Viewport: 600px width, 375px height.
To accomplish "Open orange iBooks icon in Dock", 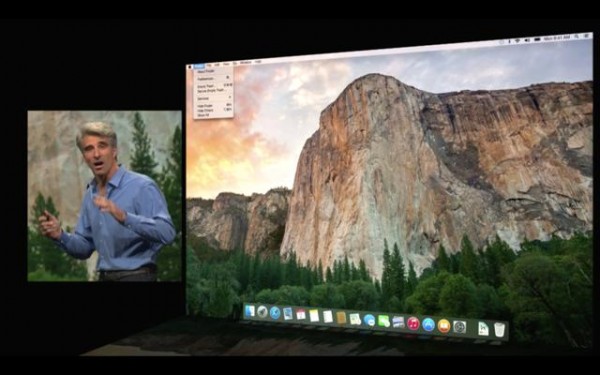I will pyautogui.click(x=443, y=326).
